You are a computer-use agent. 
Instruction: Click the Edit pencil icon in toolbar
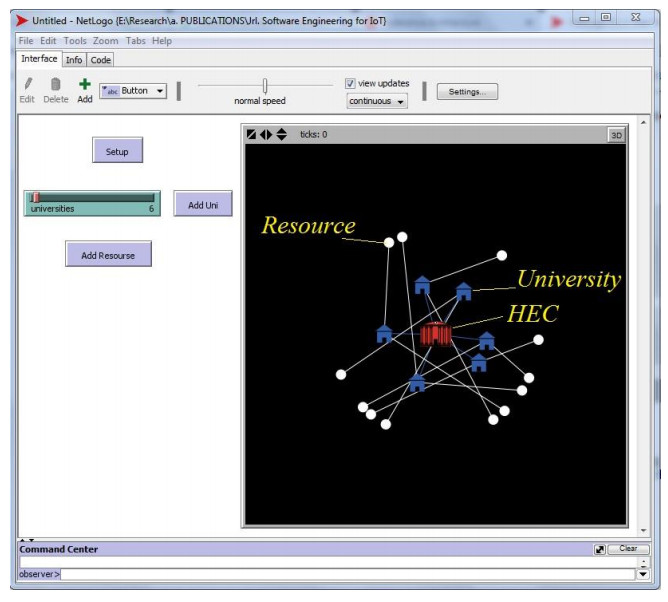coord(27,85)
